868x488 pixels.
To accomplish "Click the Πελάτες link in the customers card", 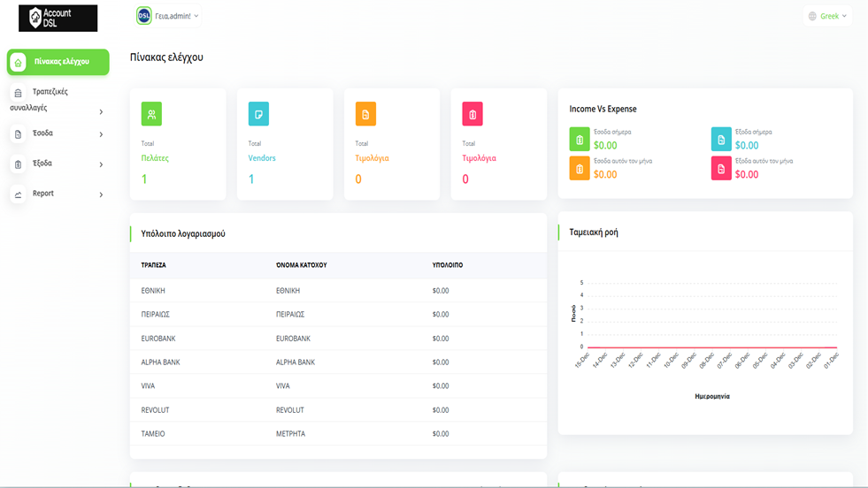I will pyautogui.click(x=155, y=158).
